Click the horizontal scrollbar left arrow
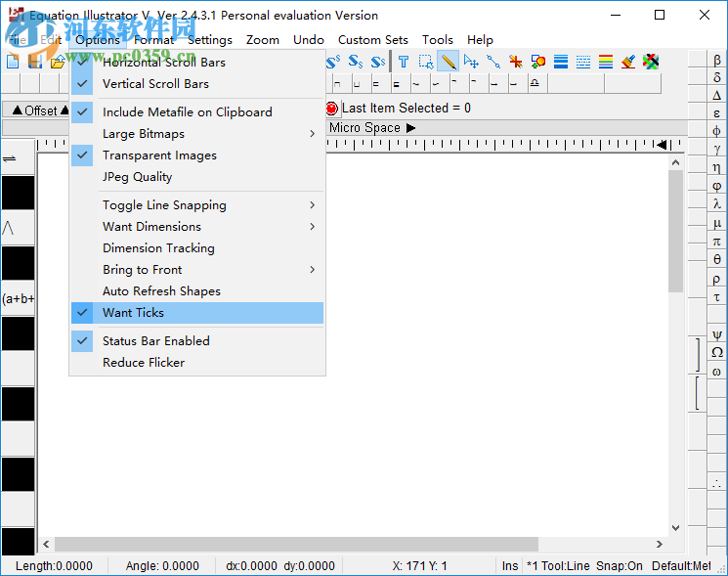Screen dimensions: 728x576 [46, 544]
